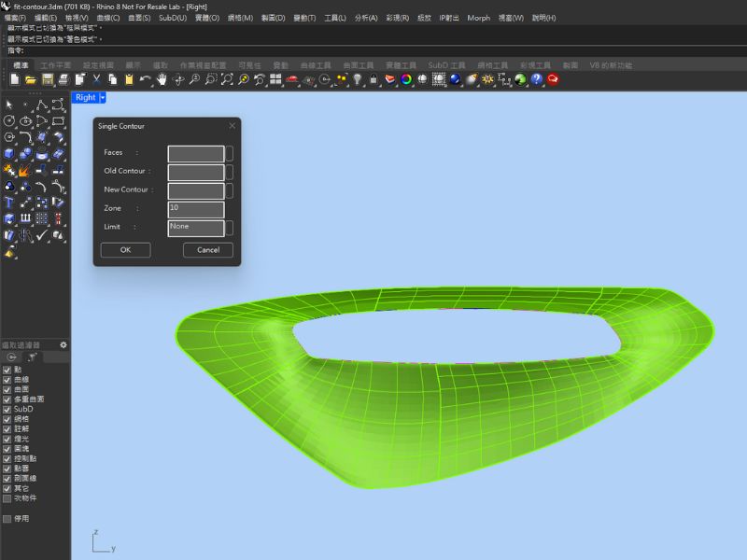The height and width of the screenshot is (560, 747).
Task: Click the selector button beside Faces field
Action: [x=230, y=153]
